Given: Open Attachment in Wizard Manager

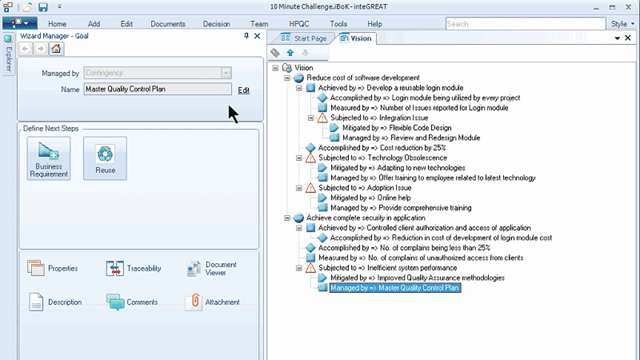Looking at the screenshot, I should coord(212,302).
